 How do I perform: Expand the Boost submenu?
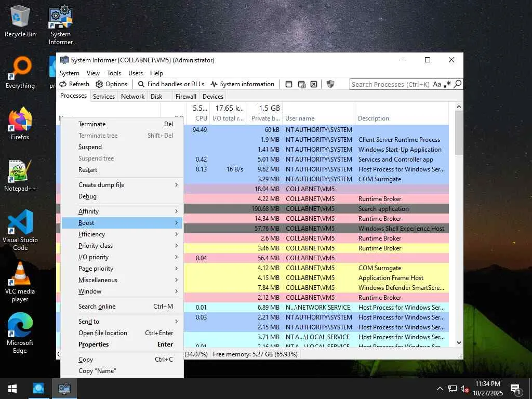coord(122,223)
